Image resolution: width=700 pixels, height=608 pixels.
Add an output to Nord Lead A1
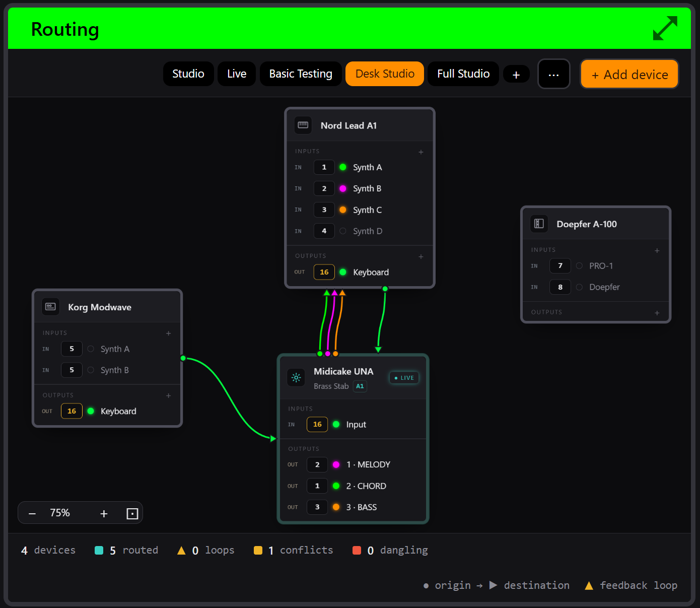(421, 257)
